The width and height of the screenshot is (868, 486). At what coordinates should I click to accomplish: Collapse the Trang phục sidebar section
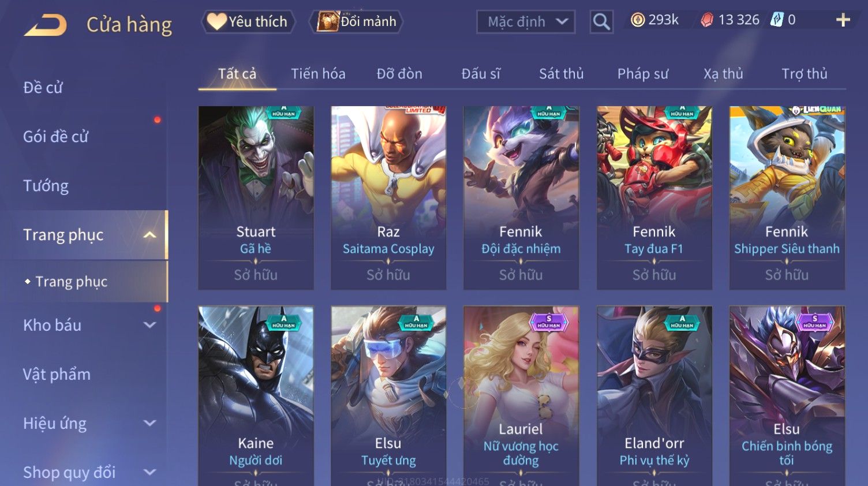149,235
